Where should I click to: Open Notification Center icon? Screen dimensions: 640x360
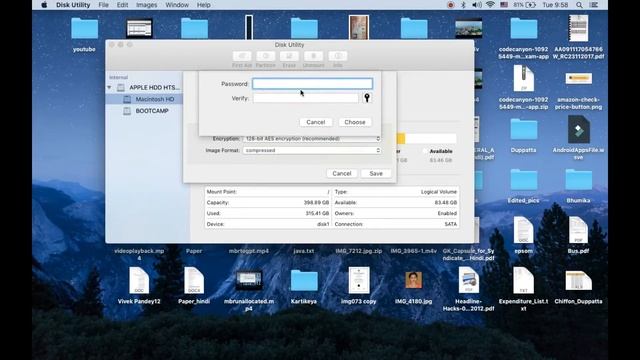(594, 5)
